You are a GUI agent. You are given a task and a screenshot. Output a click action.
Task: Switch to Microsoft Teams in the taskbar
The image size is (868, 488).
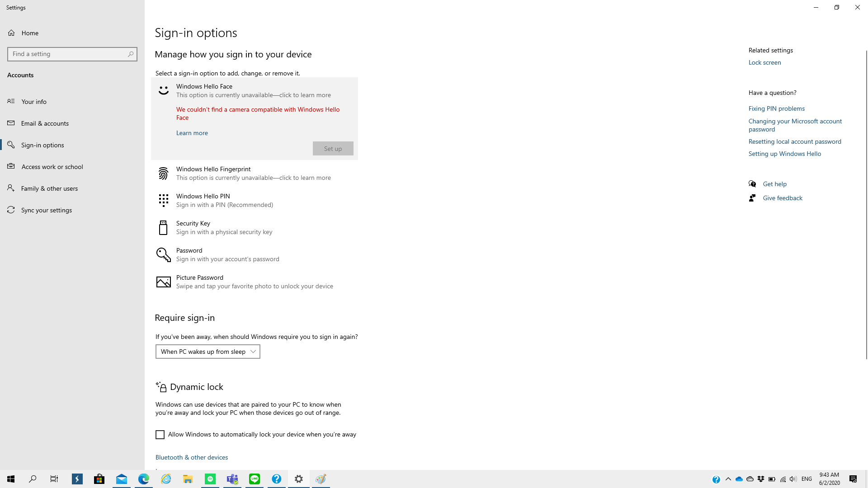click(x=232, y=479)
